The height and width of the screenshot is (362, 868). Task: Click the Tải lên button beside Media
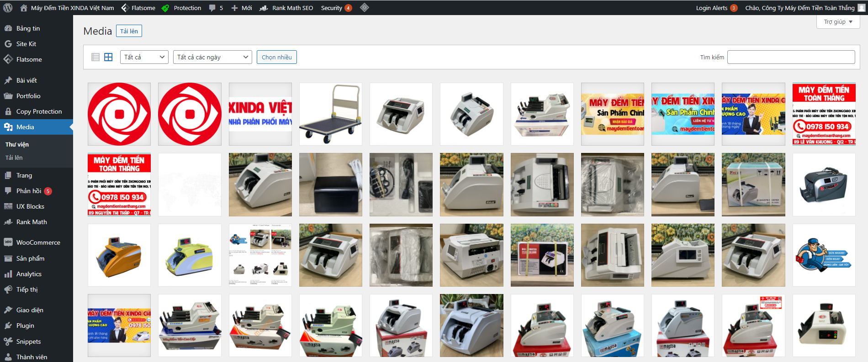coord(129,31)
